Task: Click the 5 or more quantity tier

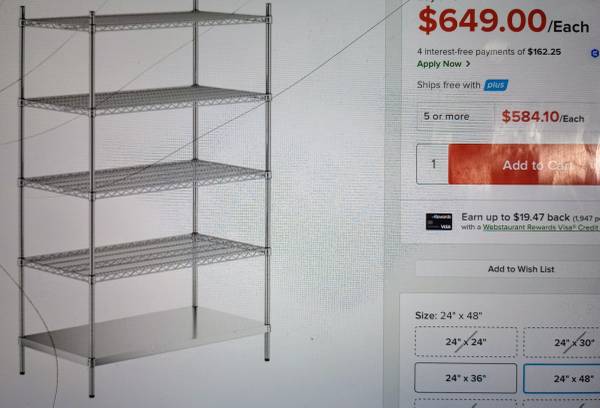Action: point(446,116)
